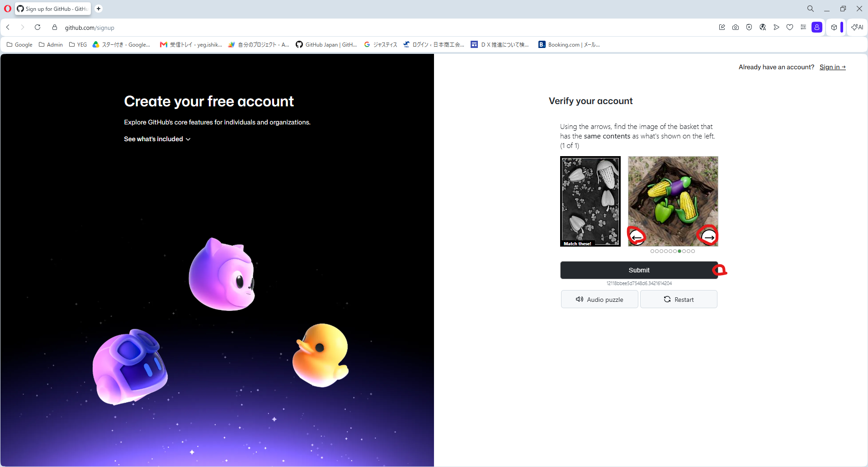Expand See what's included

coord(157,139)
